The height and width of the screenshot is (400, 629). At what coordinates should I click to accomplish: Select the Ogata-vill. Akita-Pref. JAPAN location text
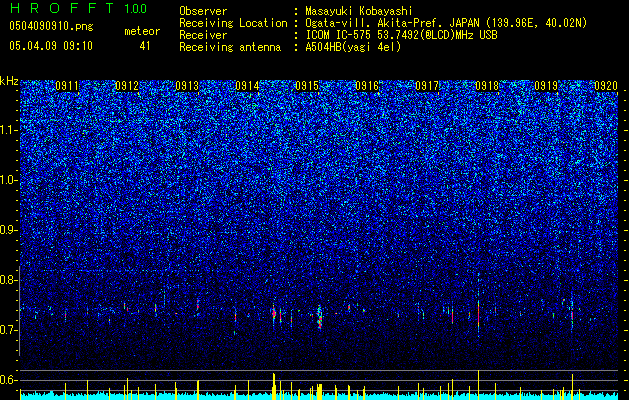point(446,23)
